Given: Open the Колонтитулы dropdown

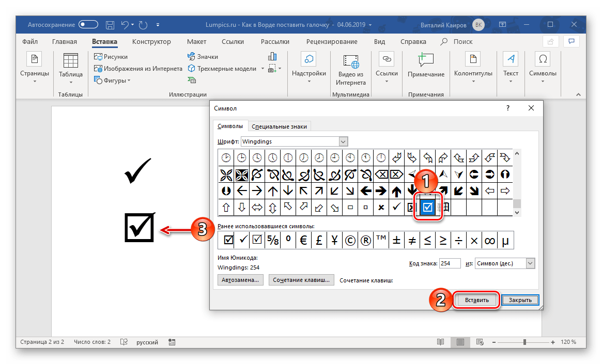Looking at the screenshot, I should pos(473,68).
